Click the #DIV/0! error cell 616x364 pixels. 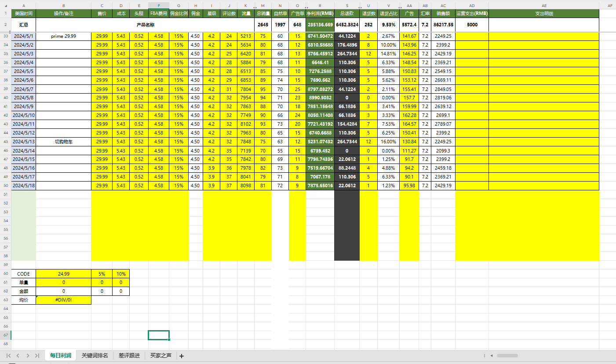(x=63, y=300)
